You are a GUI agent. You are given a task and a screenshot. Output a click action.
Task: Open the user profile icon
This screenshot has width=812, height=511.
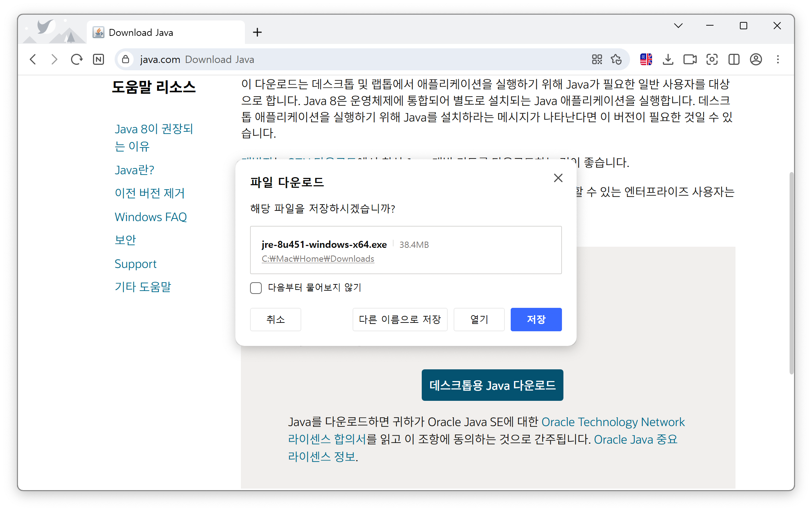pyautogui.click(x=756, y=59)
